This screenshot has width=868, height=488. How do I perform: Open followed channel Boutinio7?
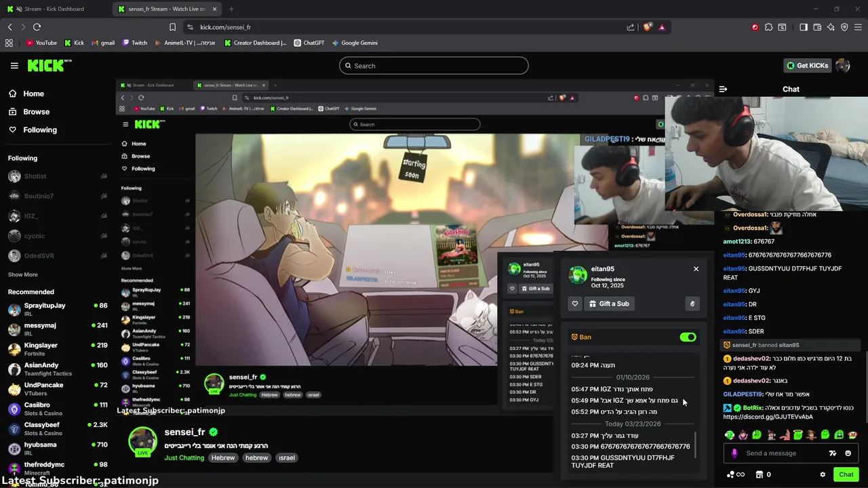tap(57, 196)
